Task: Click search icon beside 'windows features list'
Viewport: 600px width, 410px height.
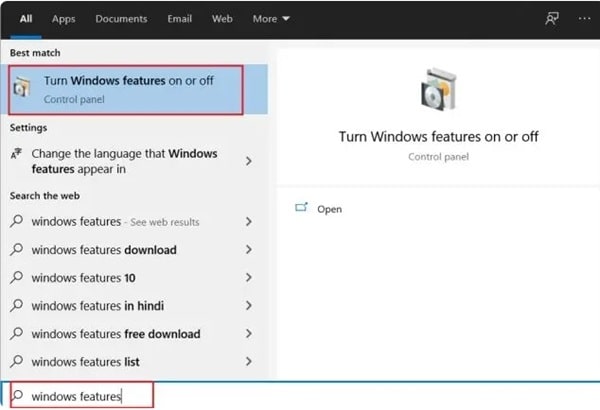Action: coord(16,361)
